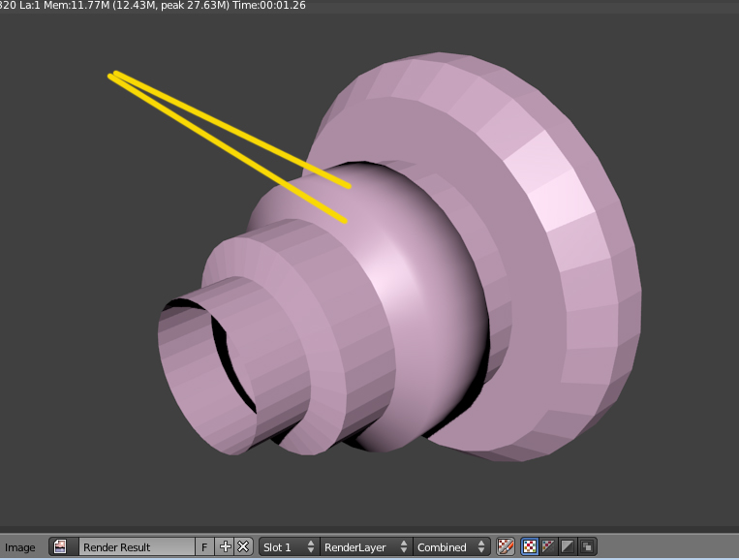This screenshot has height=560, width=739.
Task: Click the new image plus icon
Action: pyautogui.click(x=225, y=546)
